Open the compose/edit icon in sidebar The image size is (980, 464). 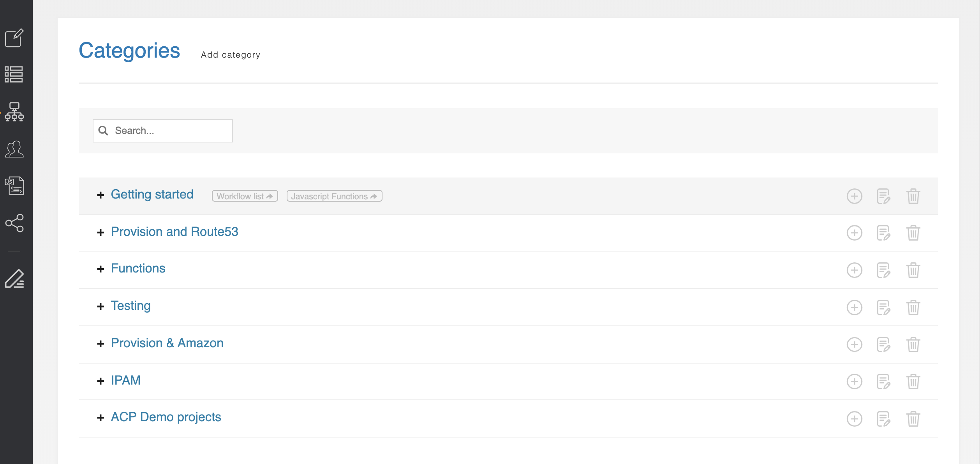click(14, 38)
